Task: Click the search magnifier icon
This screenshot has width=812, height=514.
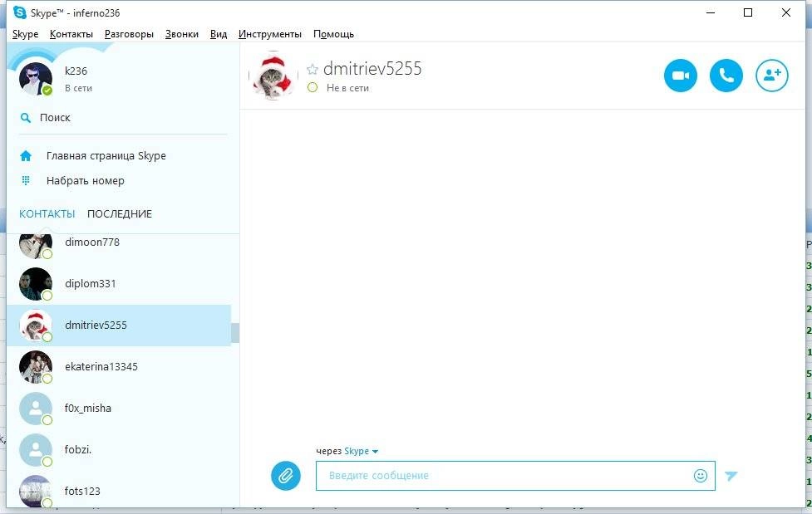Action: click(26, 118)
